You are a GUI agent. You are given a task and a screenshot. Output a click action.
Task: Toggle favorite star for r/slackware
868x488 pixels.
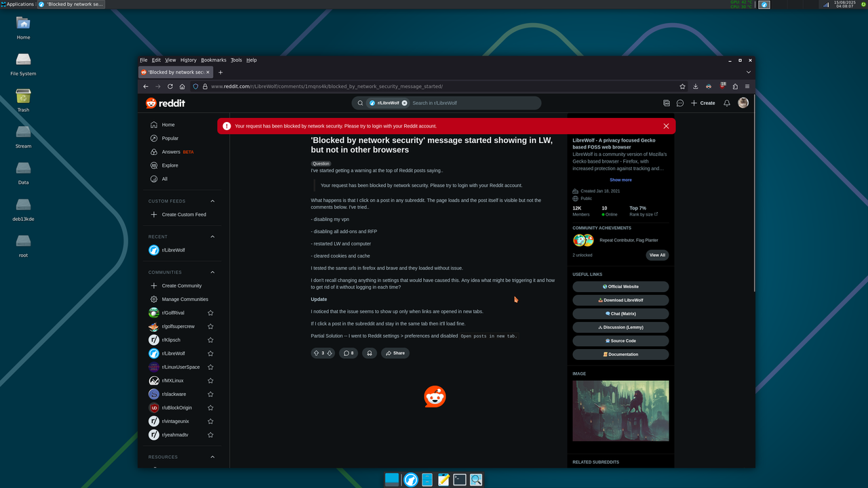click(210, 394)
